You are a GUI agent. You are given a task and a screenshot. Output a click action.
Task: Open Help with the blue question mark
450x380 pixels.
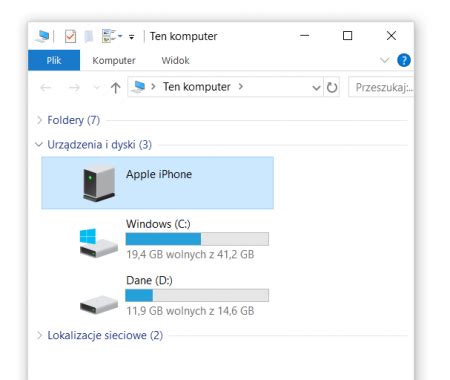[404, 60]
